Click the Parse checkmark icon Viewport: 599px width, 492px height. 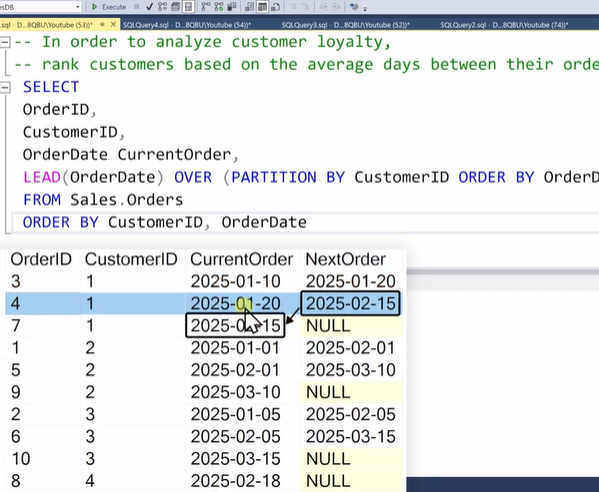pos(149,7)
